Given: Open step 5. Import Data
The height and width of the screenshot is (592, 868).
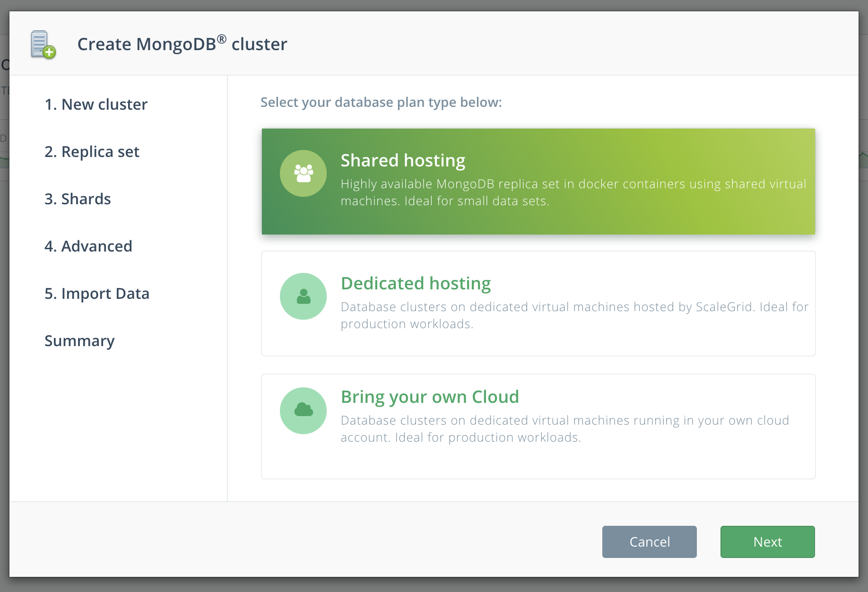Looking at the screenshot, I should tap(97, 294).
